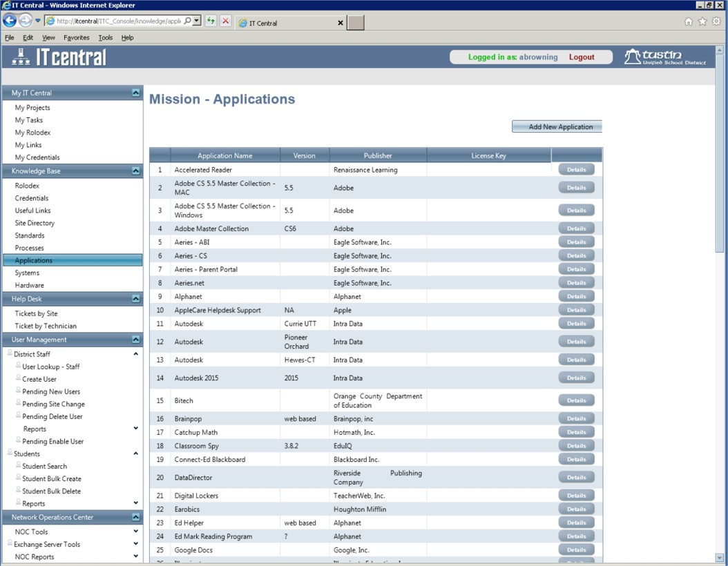This screenshot has width=728, height=566.
Task: Expand Reports under District Staff
Action: click(135, 428)
